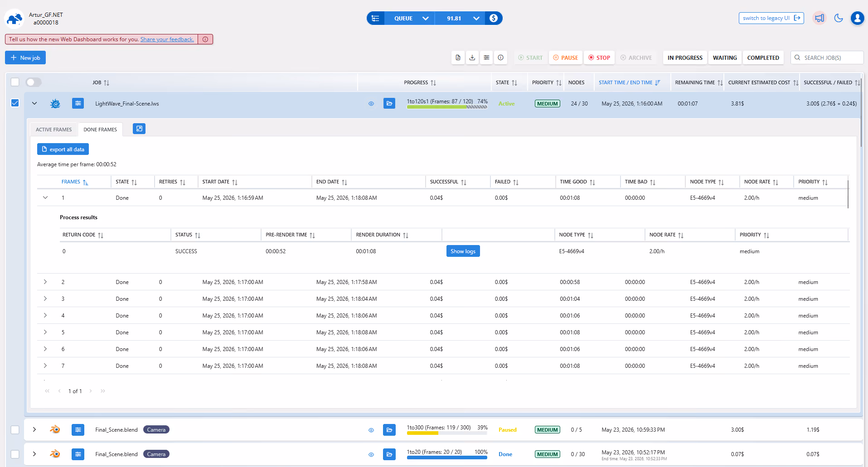Viewport: 868px width, 467px height.
Task: Open the user profile avatar menu
Action: pos(857,18)
